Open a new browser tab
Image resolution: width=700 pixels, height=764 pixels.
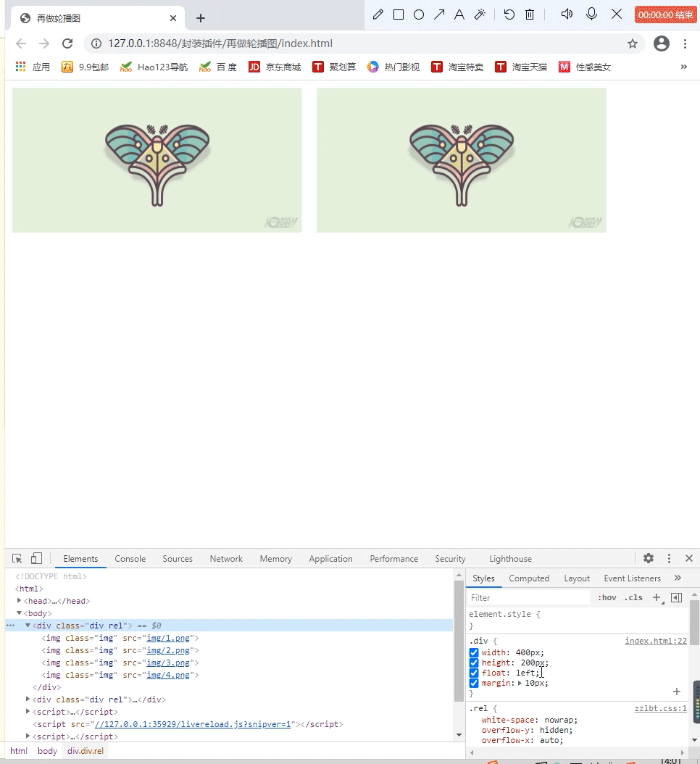200,18
